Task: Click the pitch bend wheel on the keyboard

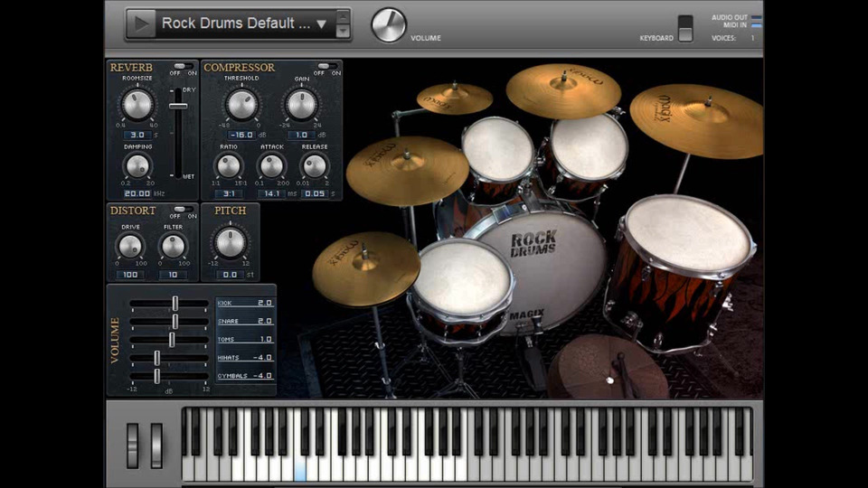Action: pyautogui.click(x=133, y=446)
